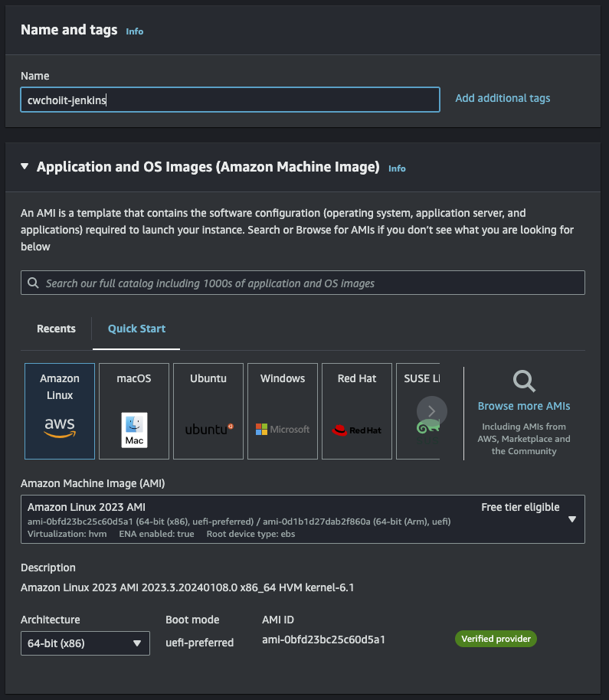
Task: Click the search icon in the AMI catalog field
Action: [33, 283]
